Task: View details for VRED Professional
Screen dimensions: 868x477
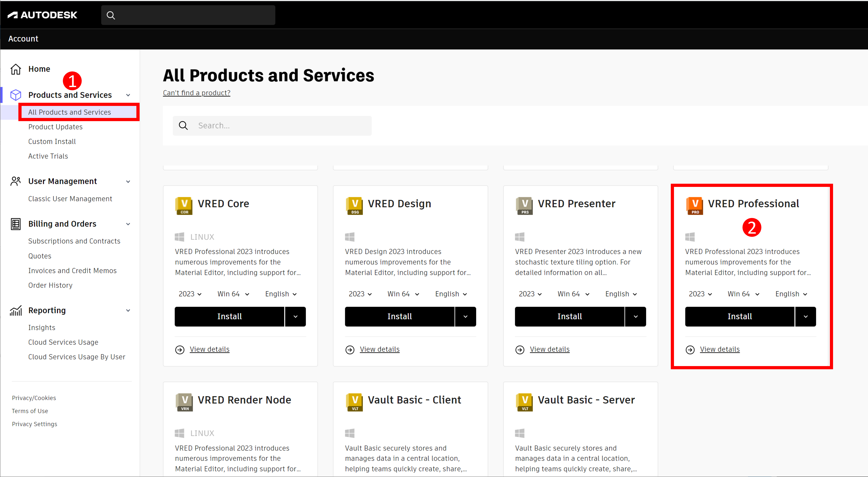Action: pyautogui.click(x=720, y=349)
